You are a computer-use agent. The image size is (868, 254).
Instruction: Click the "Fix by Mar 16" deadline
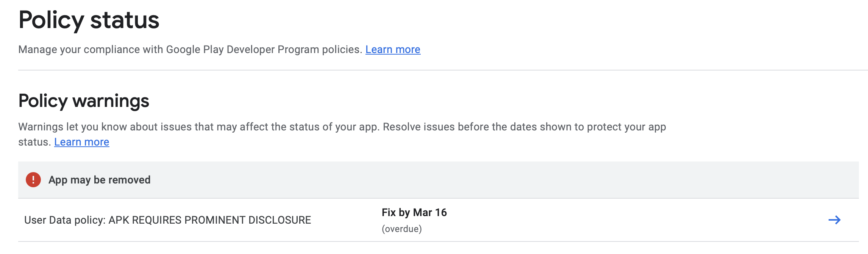pos(414,213)
